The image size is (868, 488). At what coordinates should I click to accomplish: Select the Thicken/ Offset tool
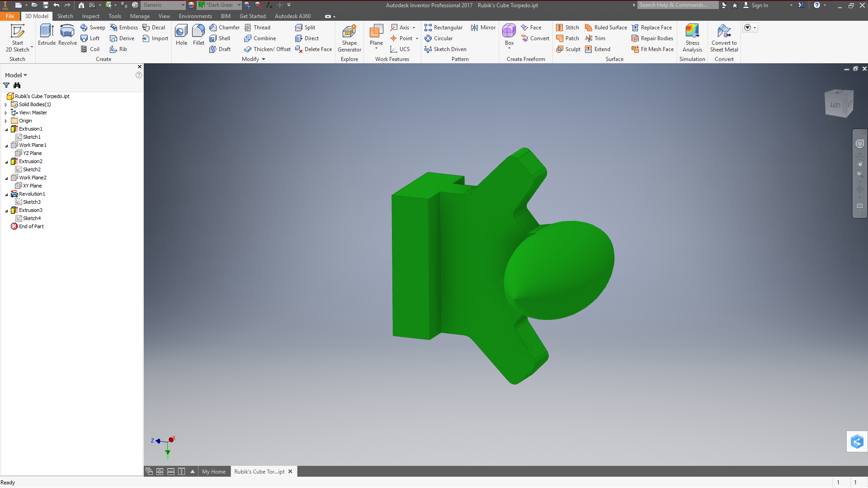coord(267,49)
